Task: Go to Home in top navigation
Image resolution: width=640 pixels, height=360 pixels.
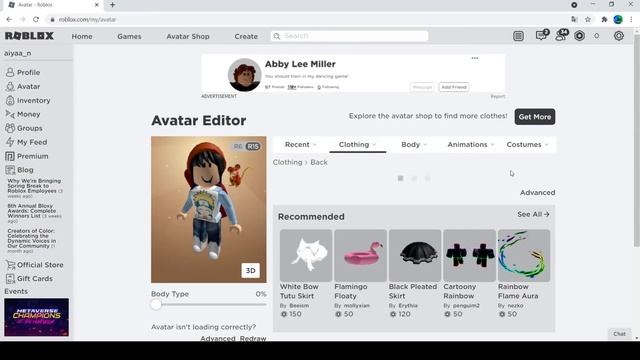Action: [82, 36]
